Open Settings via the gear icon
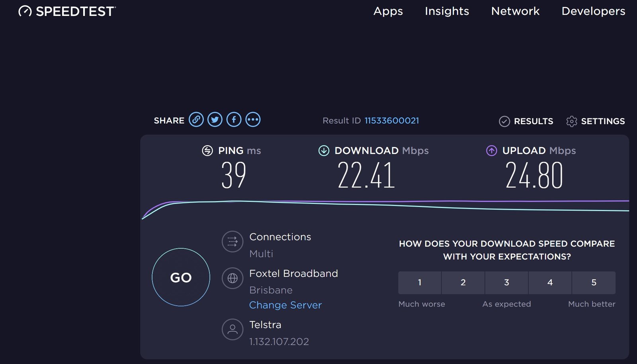Image resolution: width=637 pixels, height=364 pixels. (572, 121)
